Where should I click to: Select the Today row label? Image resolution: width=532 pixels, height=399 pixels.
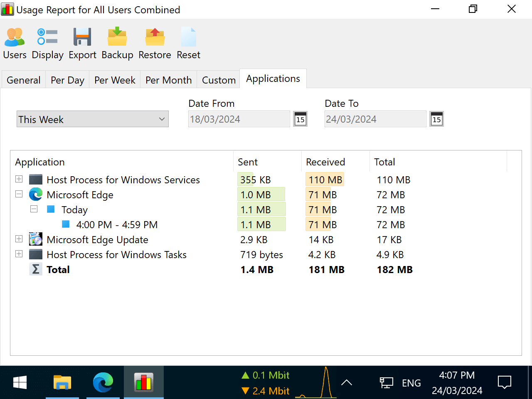pyautogui.click(x=74, y=210)
